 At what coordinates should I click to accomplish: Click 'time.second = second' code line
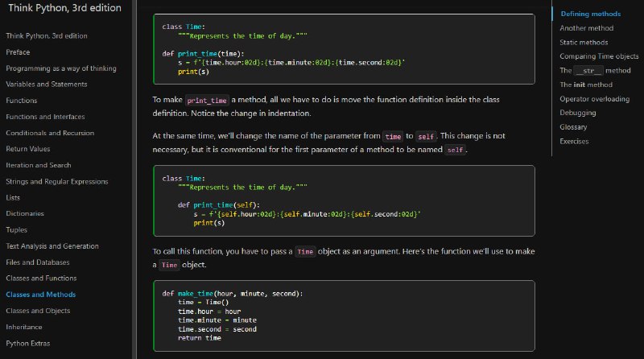pyautogui.click(x=217, y=329)
